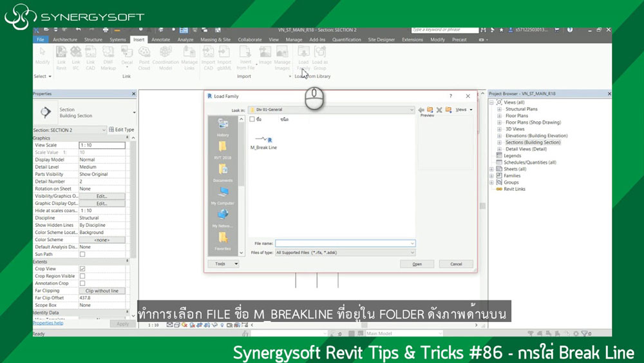This screenshot has height=363, width=644.
Task: Open My Computer place in dialog sidebar
Action: point(223,195)
